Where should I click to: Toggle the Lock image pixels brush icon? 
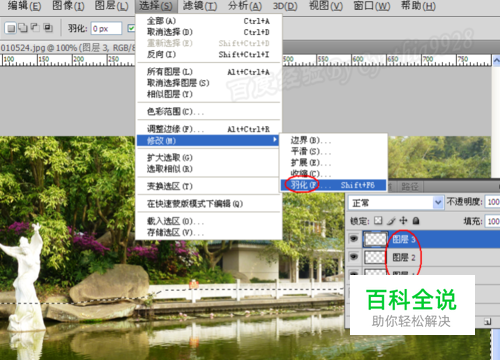[391, 221]
